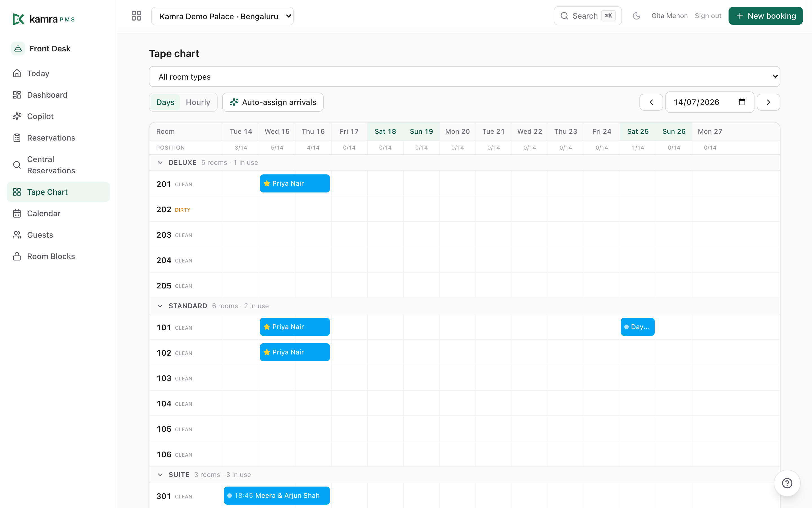Open the Search box
812x508 pixels.
pyautogui.click(x=588, y=16)
